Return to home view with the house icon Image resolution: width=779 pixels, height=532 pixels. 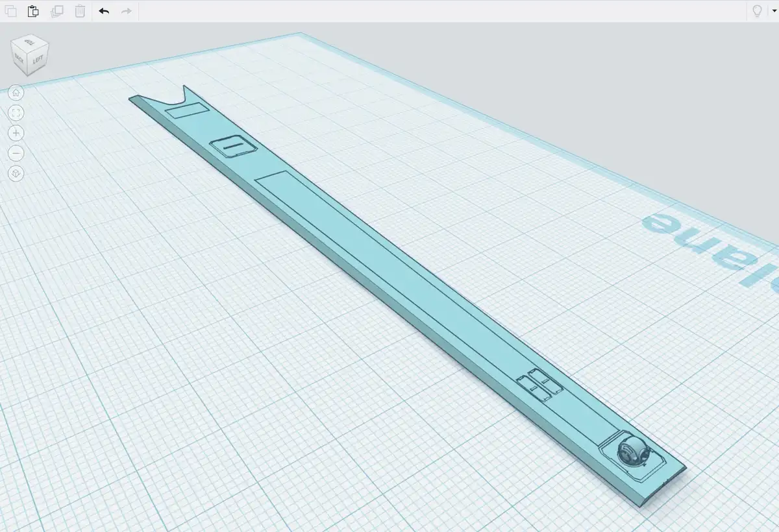pos(16,92)
